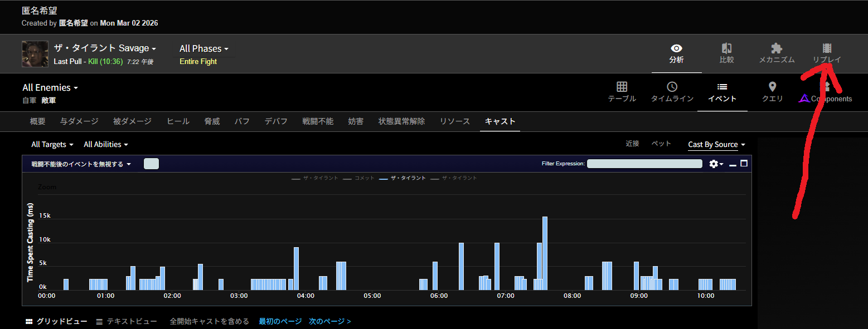Open the クエリ pin icon

coord(772,92)
